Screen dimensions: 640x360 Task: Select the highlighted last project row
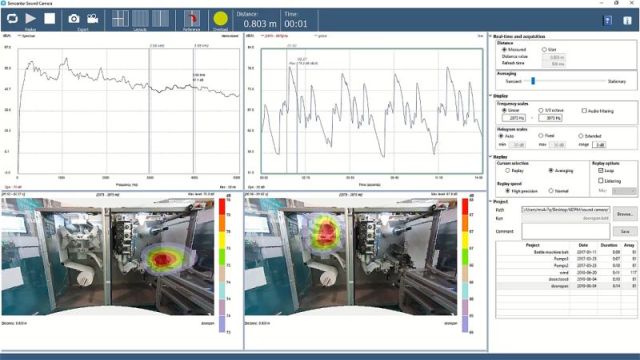tap(566, 286)
